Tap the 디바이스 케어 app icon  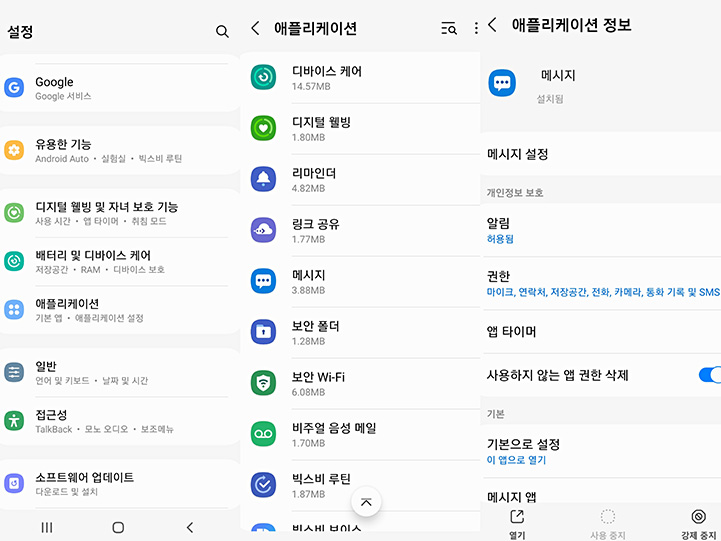click(x=263, y=77)
